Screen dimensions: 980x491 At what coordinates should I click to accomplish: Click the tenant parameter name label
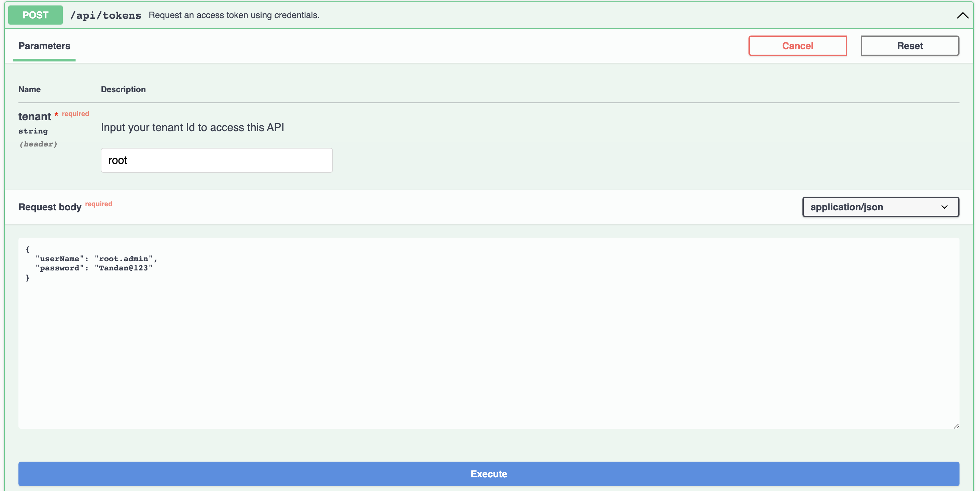click(34, 116)
